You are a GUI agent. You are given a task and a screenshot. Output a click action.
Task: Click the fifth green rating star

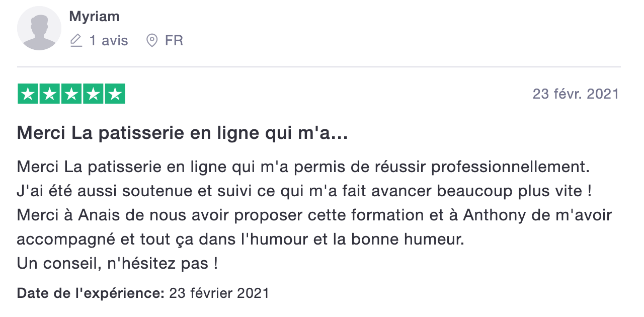[115, 94]
